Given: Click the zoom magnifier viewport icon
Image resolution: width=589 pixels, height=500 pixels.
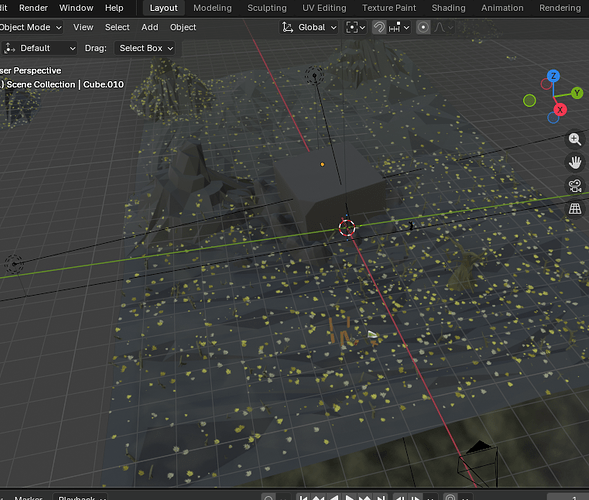Looking at the screenshot, I should (x=575, y=139).
